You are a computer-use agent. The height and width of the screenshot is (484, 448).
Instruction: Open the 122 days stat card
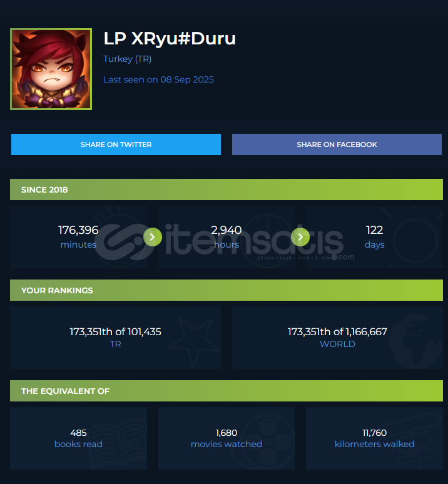pyautogui.click(x=374, y=237)
